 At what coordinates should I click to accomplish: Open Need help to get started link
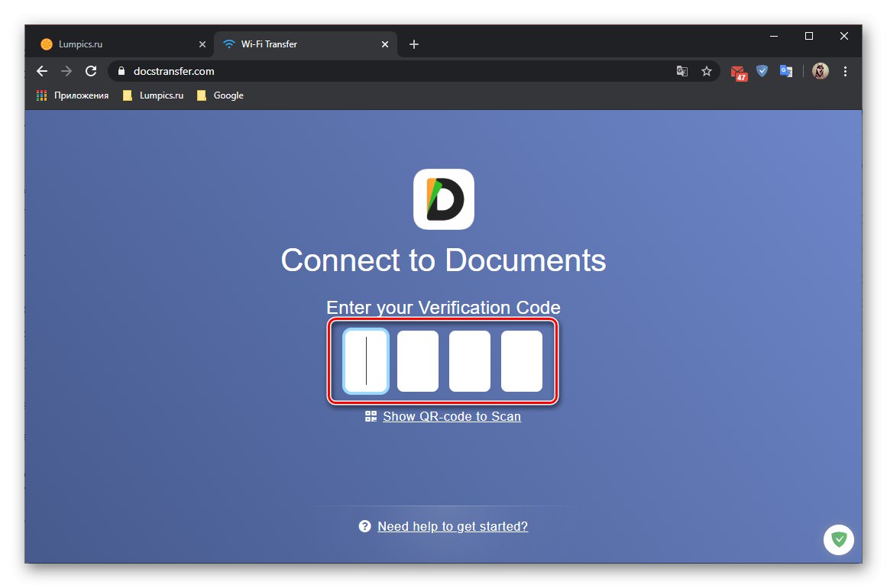(x=452, y=526)
